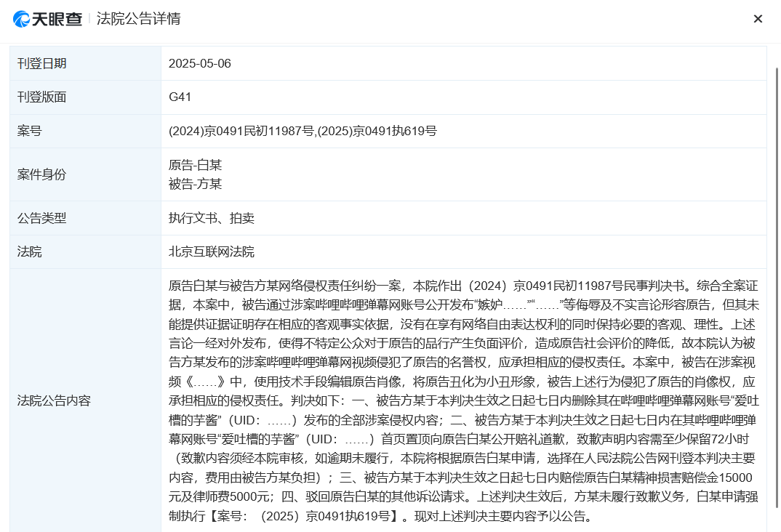The height and width of the screenshot is (532, 781).
Task: Click the 天眼查 brand name text
Action: (x=57, y=19)
